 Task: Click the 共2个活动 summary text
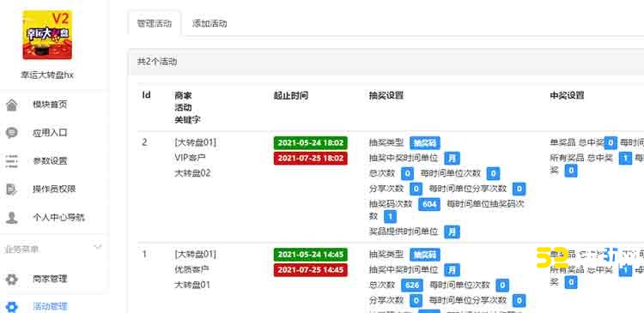[157, 62]
